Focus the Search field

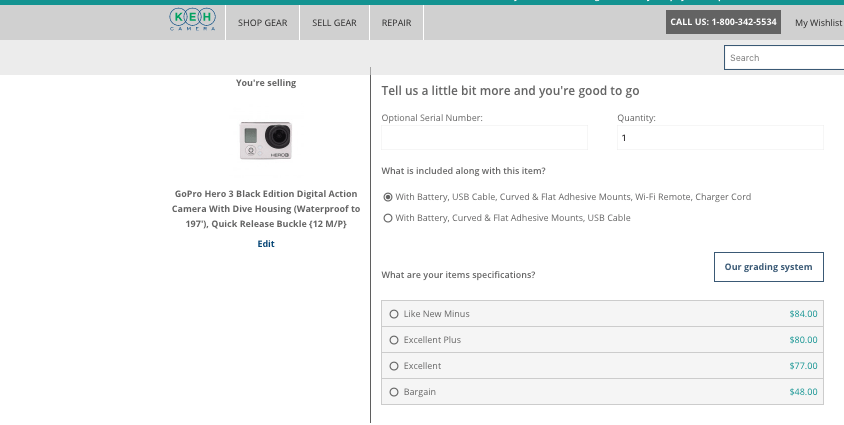click(x=784, y=58)
